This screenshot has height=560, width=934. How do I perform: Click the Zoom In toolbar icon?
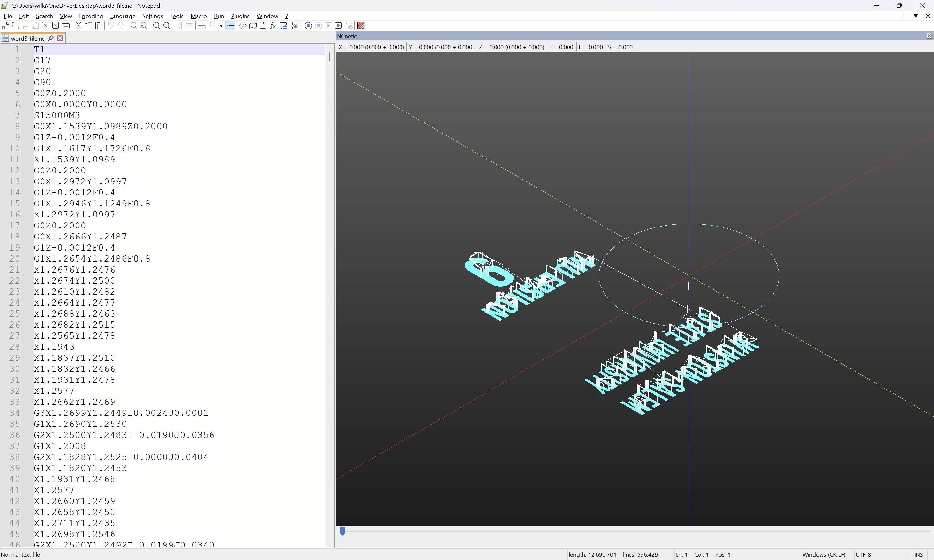[157, 26]
